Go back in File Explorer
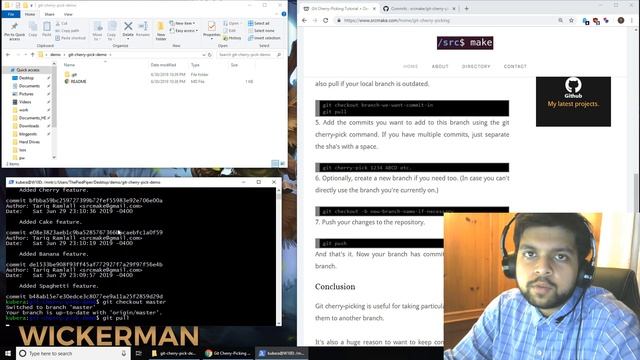 point(8,54)
